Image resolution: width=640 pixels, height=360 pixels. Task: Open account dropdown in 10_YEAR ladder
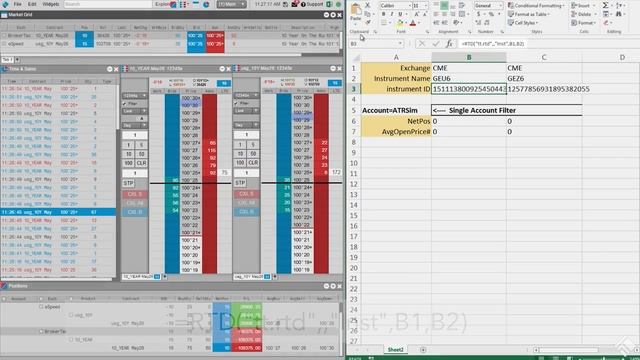pyautogui.click(x=134, y=96)
